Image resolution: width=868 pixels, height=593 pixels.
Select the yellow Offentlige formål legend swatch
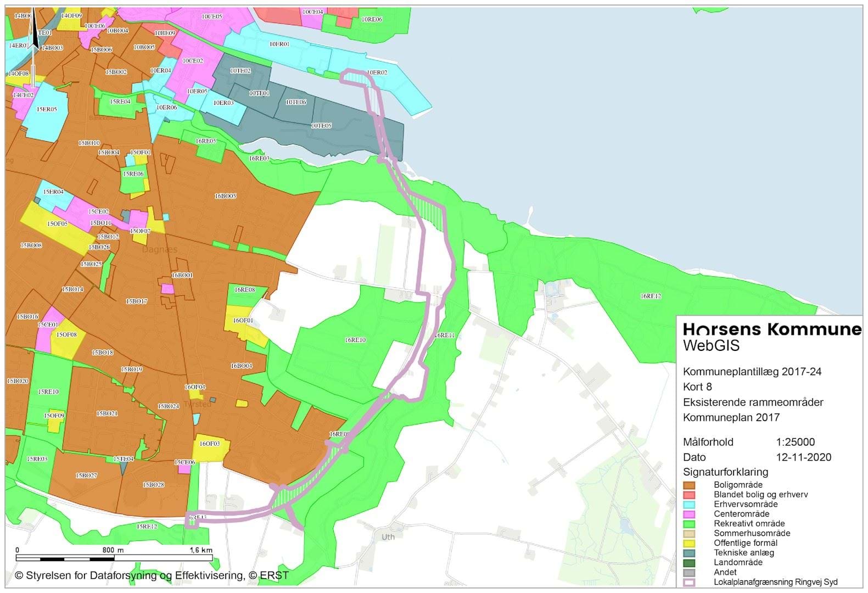tap(689, 544)
